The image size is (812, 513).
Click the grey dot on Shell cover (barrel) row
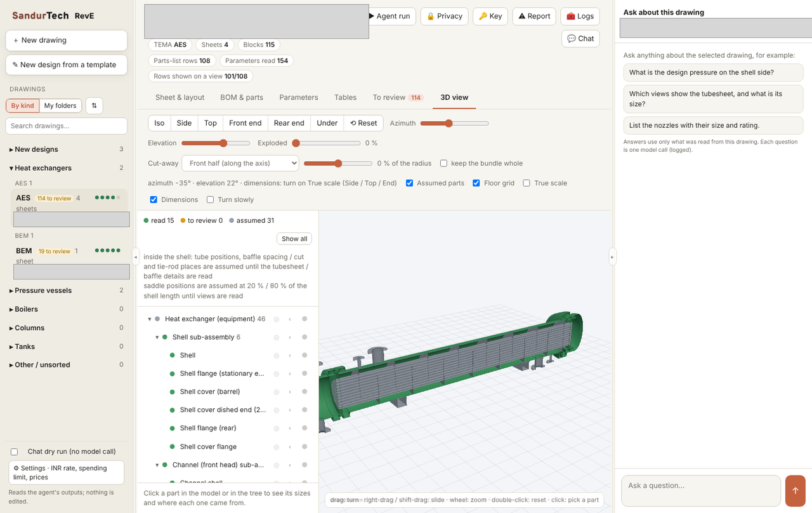(304, 392)
